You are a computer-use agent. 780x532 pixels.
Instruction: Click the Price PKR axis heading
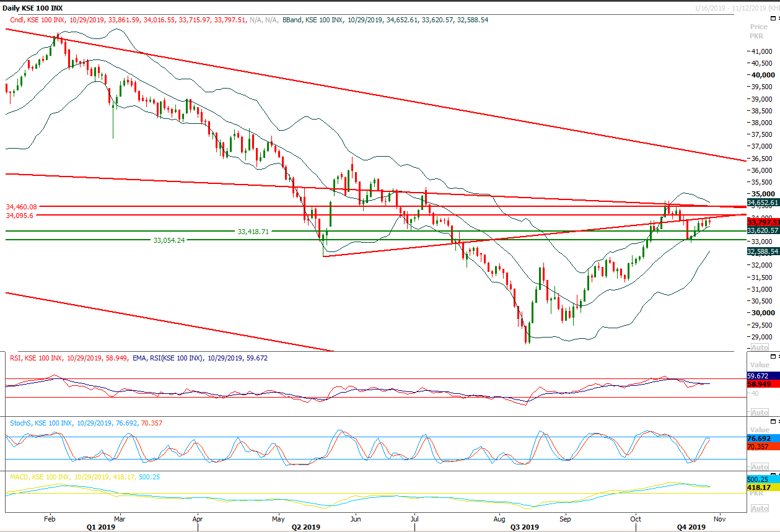(758, 31)
